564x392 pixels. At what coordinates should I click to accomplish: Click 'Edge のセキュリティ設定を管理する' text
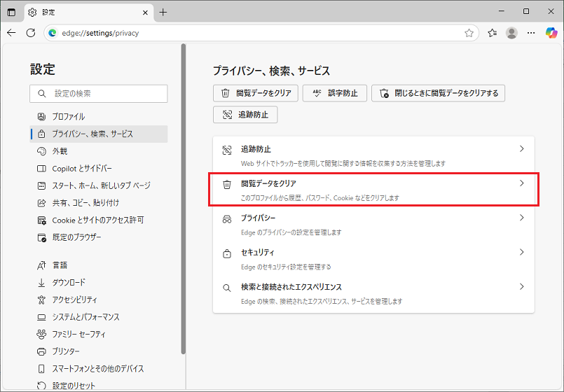point(286,267)
